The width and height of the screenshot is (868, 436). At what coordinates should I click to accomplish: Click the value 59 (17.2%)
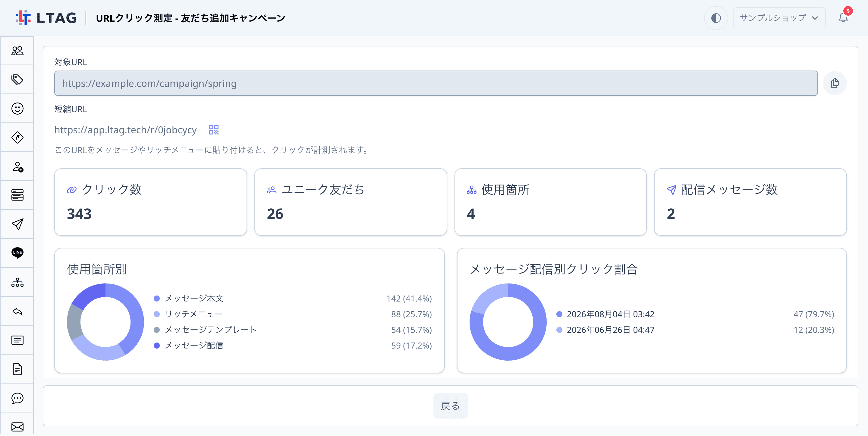coord(411,345)
